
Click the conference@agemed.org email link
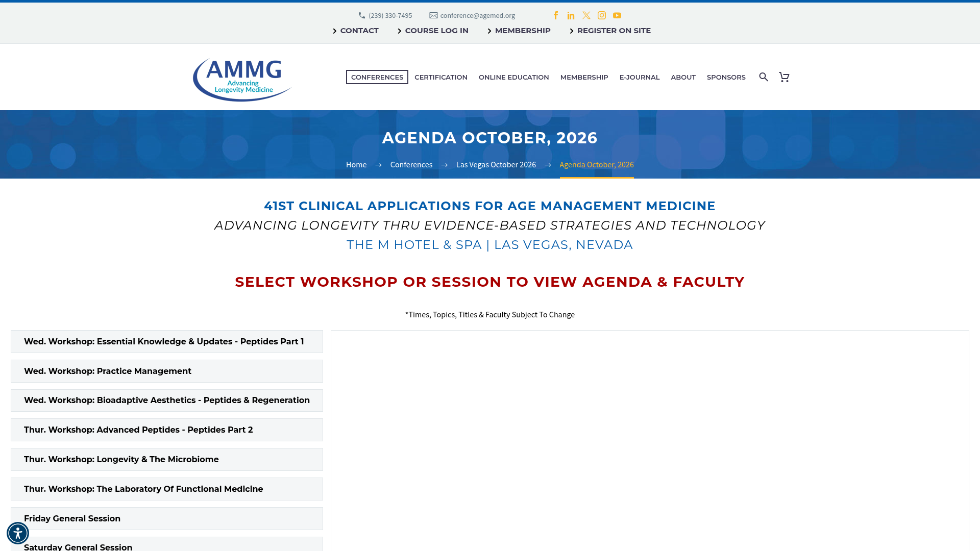tap(477, 15)
